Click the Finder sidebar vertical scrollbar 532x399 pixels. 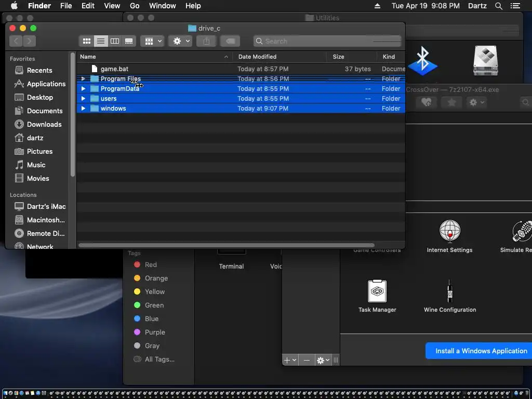tap(72, 114)
